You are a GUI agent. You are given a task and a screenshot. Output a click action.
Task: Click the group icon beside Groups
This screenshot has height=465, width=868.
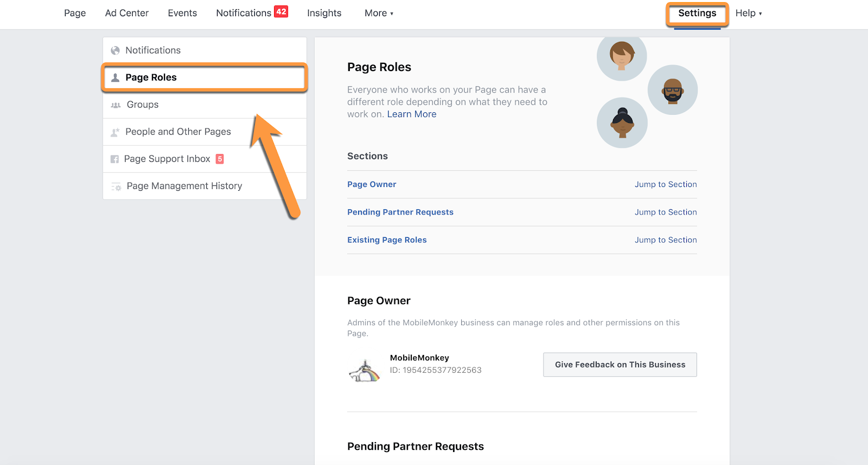point(116,105)
